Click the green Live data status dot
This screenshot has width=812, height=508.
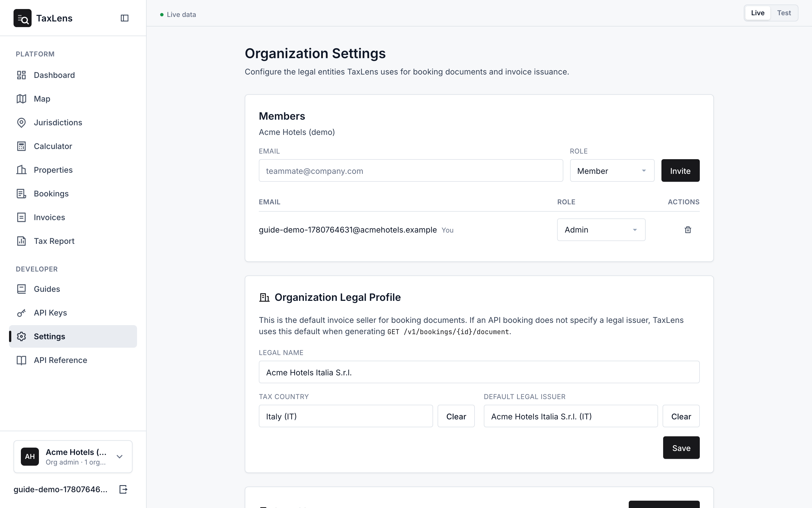click(x=162, y=14)
